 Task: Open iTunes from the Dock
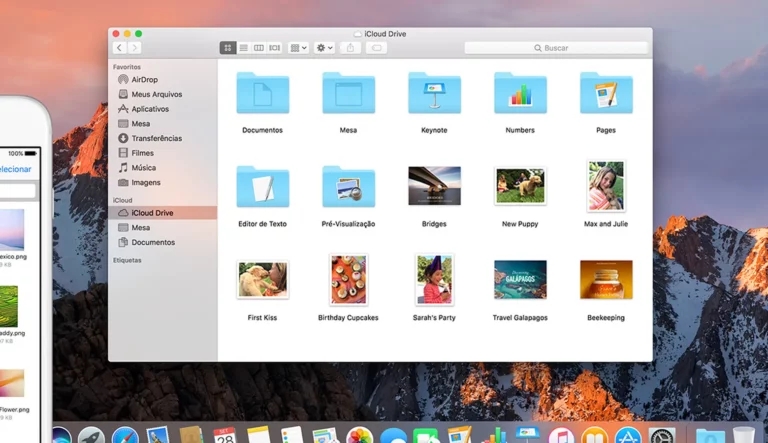(x=561, y=435)
